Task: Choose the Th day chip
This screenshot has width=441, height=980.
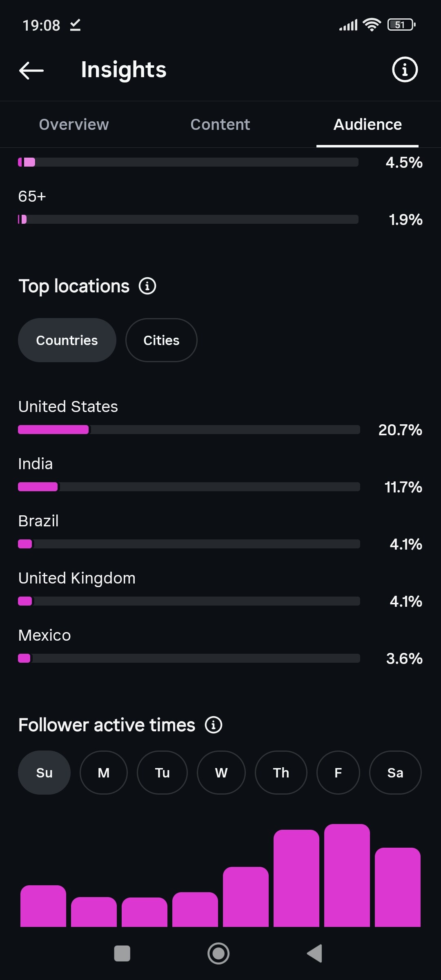Action: (x=281, y=773)
